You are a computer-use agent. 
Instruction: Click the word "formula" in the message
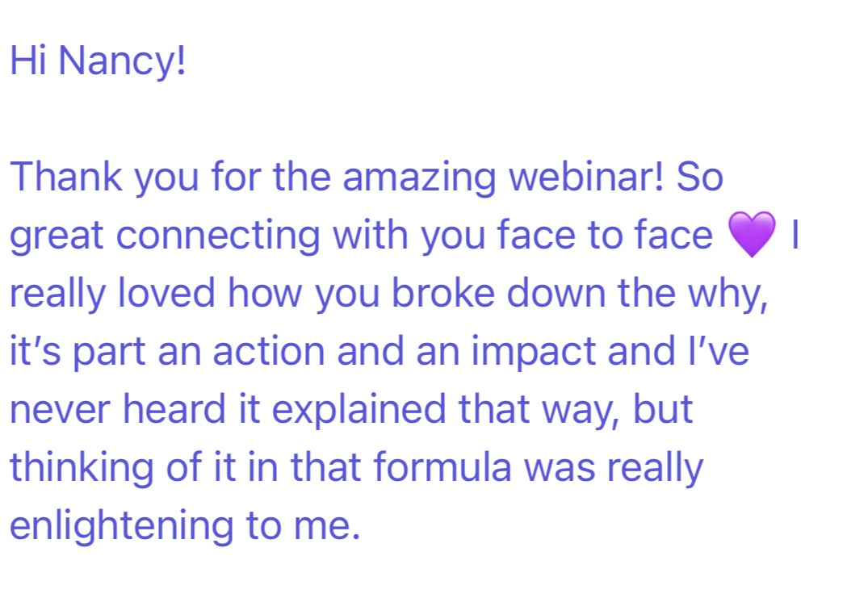coord(442,466)
